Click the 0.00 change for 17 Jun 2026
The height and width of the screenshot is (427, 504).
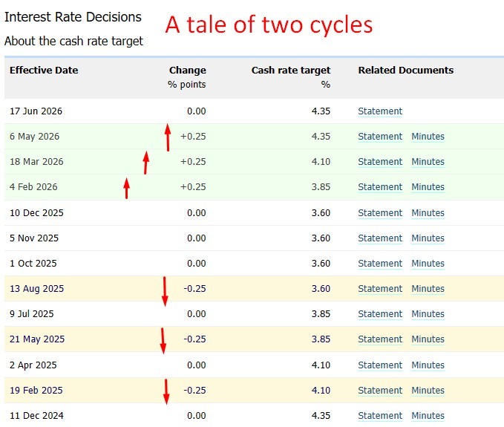click(x=197, y=111)
